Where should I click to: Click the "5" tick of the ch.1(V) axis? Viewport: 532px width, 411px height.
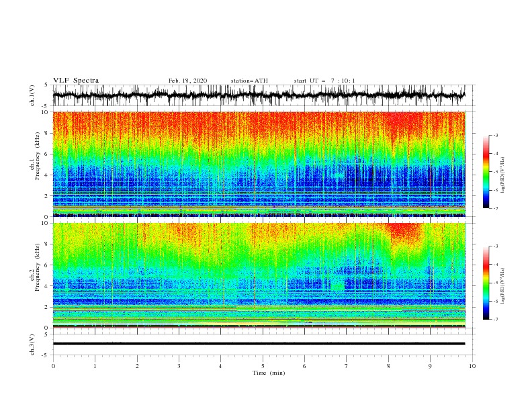point(46,85)
